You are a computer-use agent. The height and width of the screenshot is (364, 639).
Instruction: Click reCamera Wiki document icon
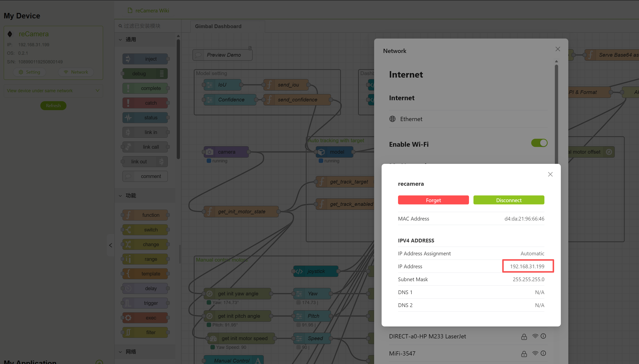click(130, 10)
